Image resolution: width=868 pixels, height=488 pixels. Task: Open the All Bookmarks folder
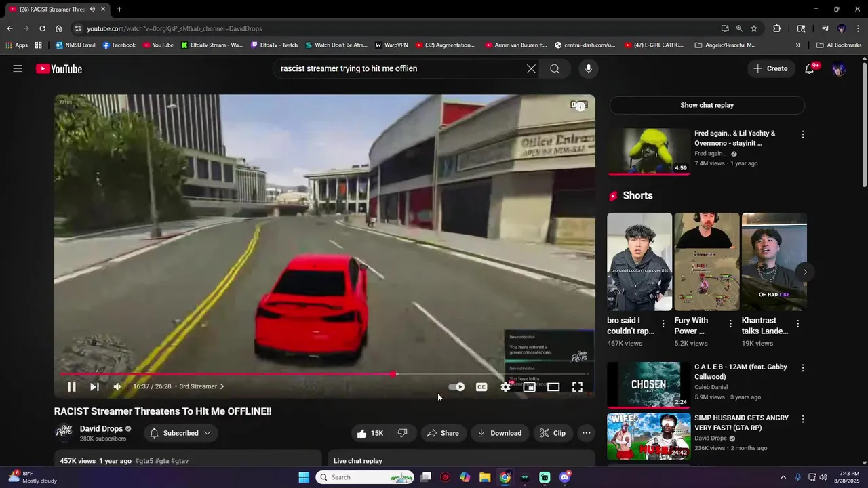(839, 45)
